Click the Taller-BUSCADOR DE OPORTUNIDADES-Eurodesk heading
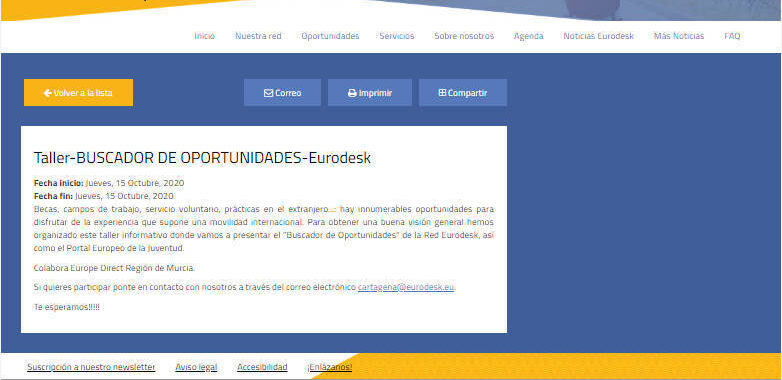Viewport: 782px width, 380px height. pyautogui.click(x=202, y=158)
